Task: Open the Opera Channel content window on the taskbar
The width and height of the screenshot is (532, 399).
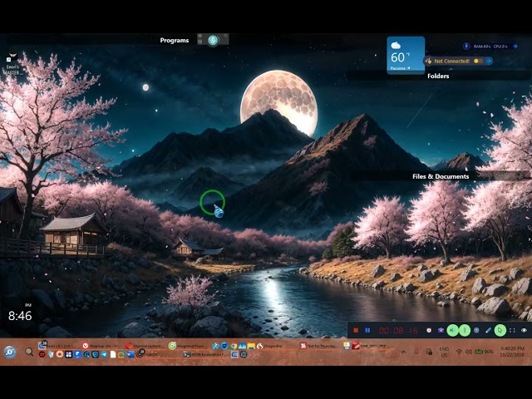Action: tap(145, 346)
